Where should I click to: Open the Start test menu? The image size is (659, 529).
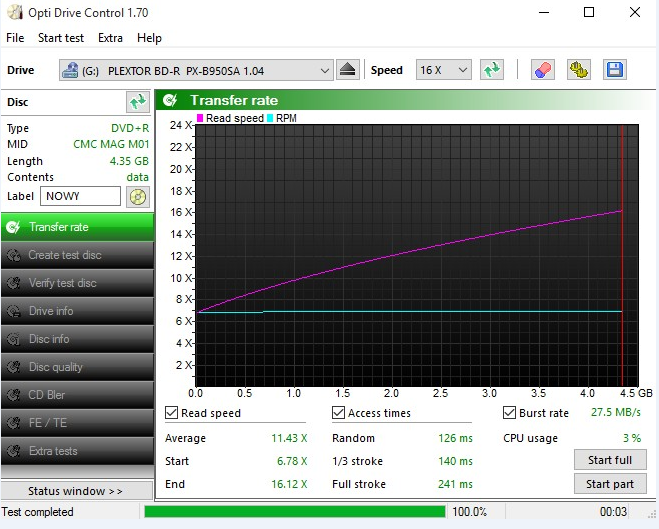(x=61, y=38)
